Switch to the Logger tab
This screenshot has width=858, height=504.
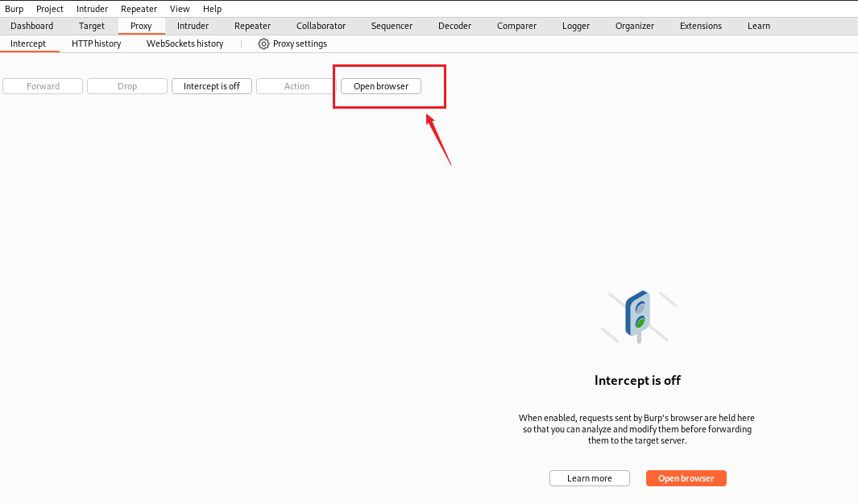[576, 26]
